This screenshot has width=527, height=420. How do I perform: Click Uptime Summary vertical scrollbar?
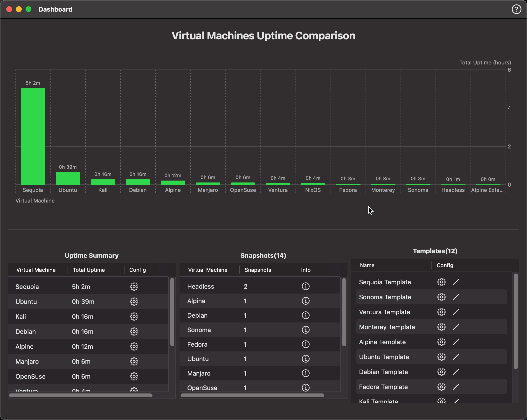[x=172, y=312]
